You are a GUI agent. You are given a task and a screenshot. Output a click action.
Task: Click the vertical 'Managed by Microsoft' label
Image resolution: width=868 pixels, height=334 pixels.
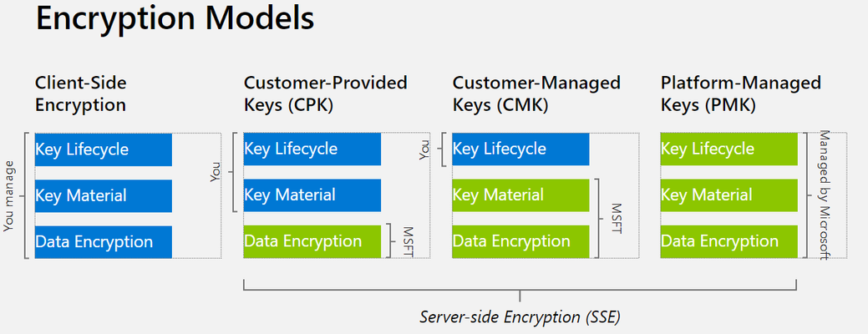825,195
